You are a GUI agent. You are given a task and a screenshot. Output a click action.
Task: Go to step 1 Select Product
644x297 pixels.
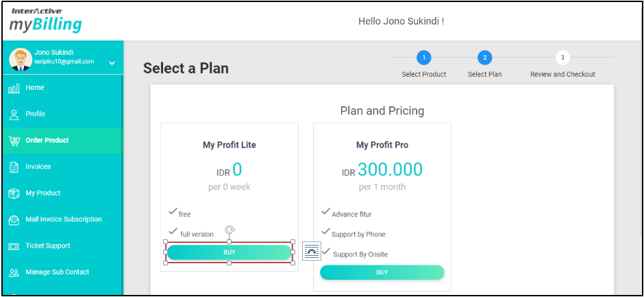click(x=424, y=58)
